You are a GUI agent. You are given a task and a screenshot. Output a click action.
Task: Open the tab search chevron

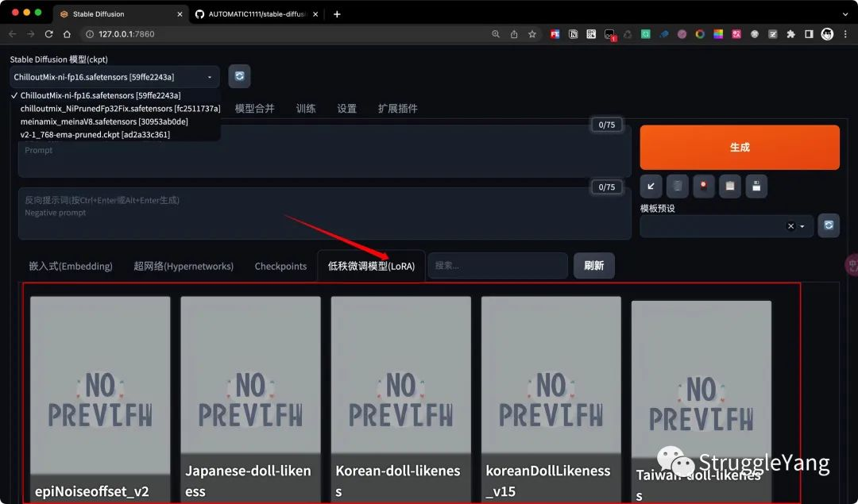pos(845,14)
